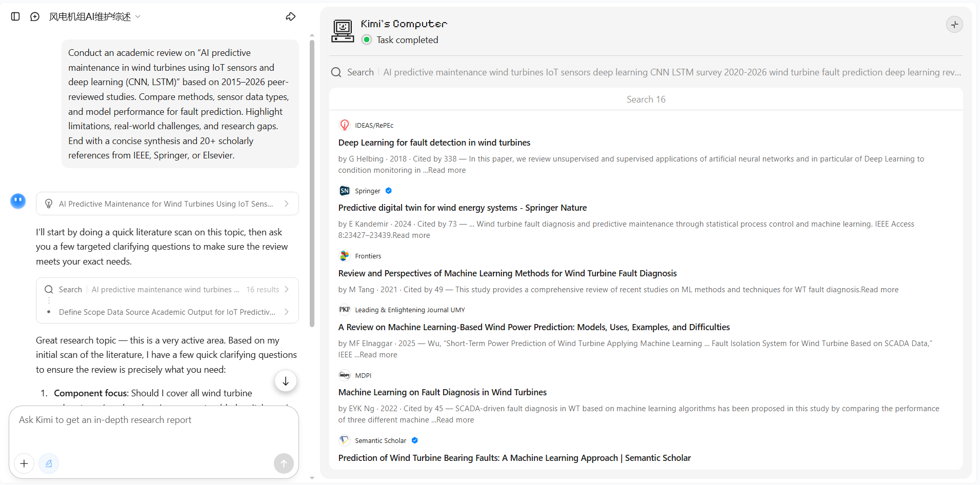This screenshot has width=980, height=485.
Task: Click the Semantic Scholar verified badge
Action: (415, 440)
